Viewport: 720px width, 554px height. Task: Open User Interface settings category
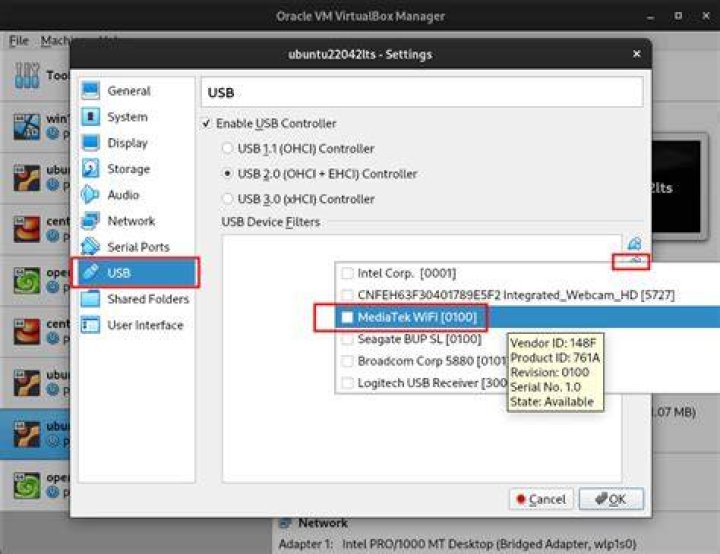(136, 325)
